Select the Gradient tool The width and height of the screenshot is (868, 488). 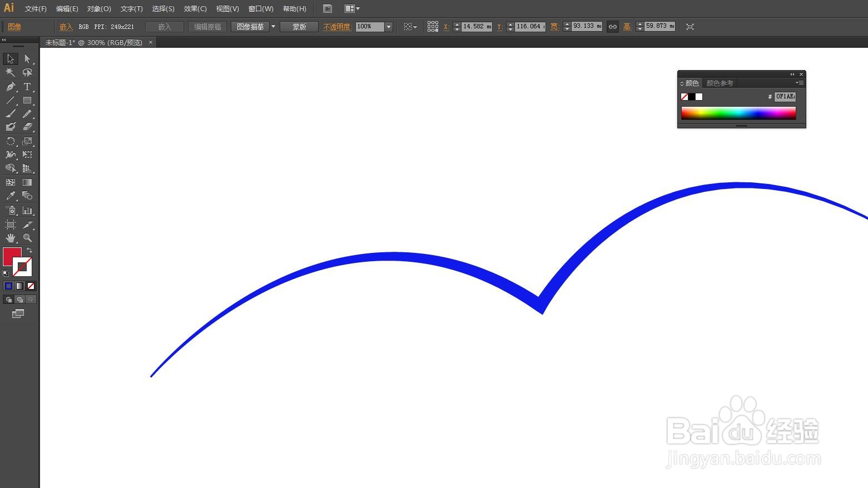(27, 182)
